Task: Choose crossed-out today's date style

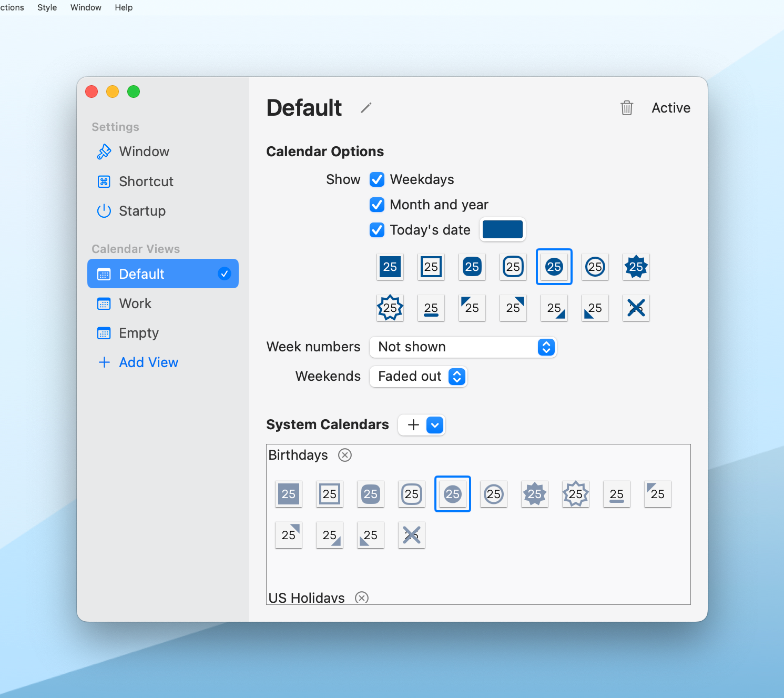Action: pyautogui.click(x=636, y=308)
